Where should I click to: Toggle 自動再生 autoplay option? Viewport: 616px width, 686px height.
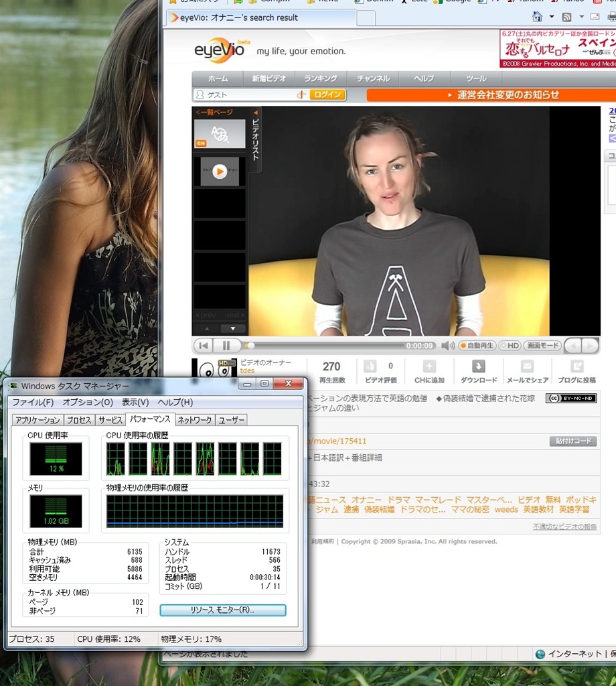477,346
